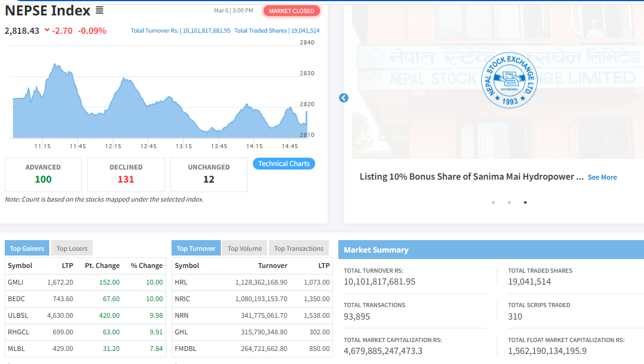Show the Top Transactions tab
Image resolution: width=644 pixels, height=364 pixels.
pos(299,248)
